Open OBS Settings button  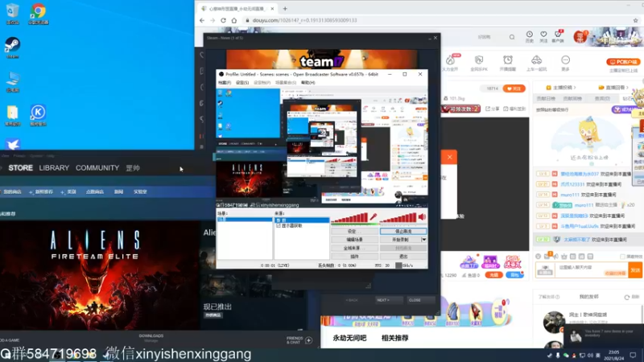point(354,232)
